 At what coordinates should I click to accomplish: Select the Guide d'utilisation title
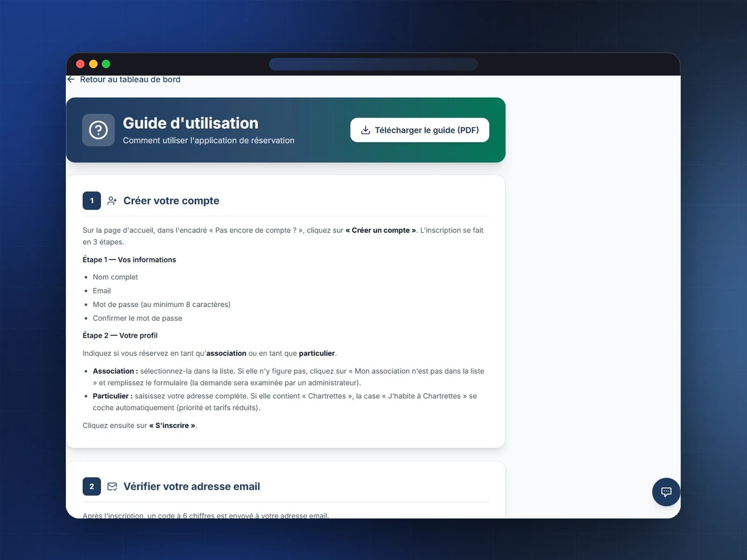click(x=190, y=123)
